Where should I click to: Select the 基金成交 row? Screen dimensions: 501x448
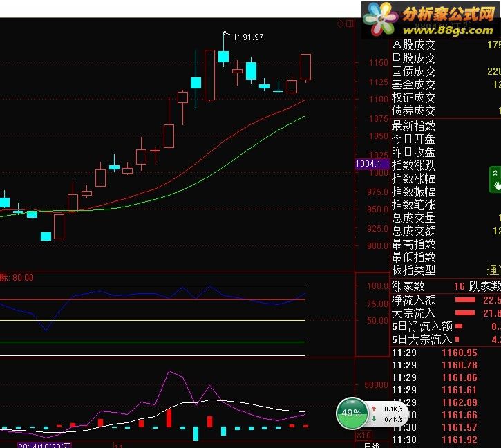coord(446,84)
